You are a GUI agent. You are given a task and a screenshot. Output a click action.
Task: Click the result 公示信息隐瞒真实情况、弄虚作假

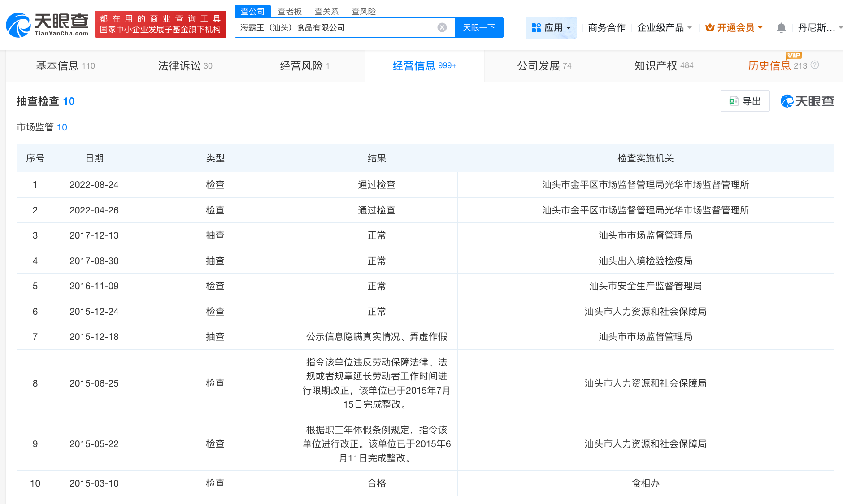point(377,337)
